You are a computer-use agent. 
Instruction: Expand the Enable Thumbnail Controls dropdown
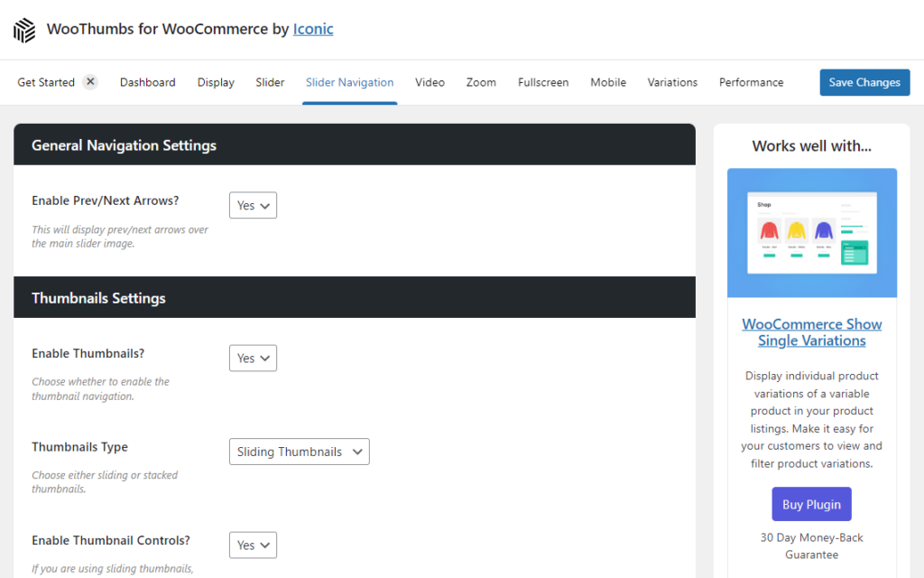pyautogui.click(x=253, y=545)
